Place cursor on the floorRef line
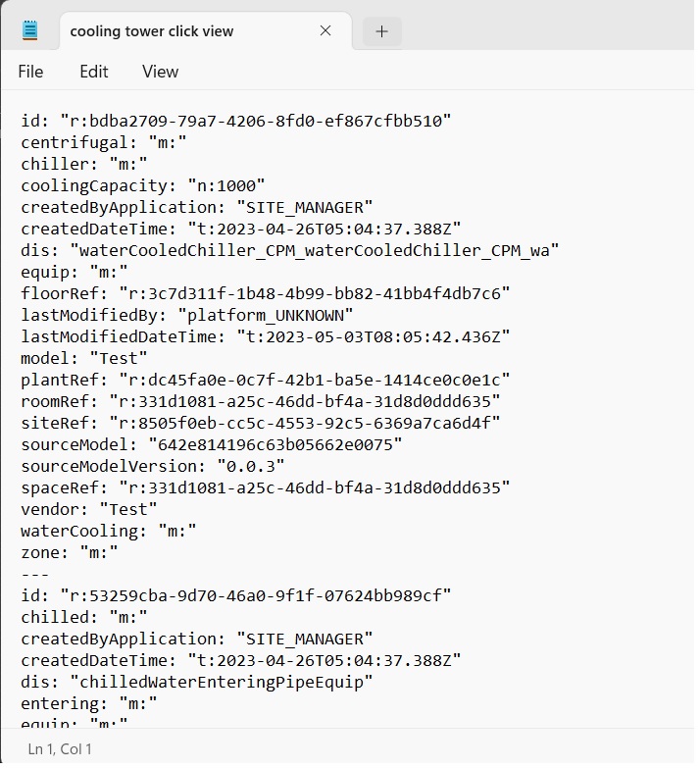Screen dimensions: 700x768 (266, 294)
